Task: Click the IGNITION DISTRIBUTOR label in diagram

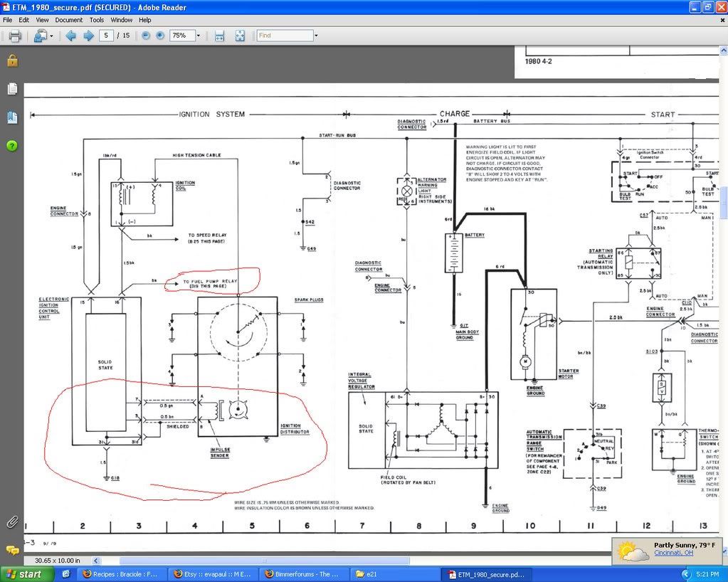Action: point(295,429)
